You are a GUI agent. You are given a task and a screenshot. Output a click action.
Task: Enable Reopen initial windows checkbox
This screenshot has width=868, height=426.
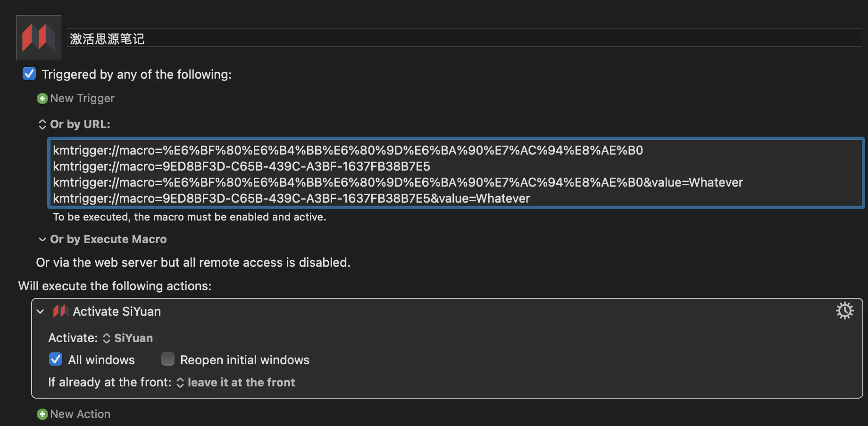coord(168,360)
